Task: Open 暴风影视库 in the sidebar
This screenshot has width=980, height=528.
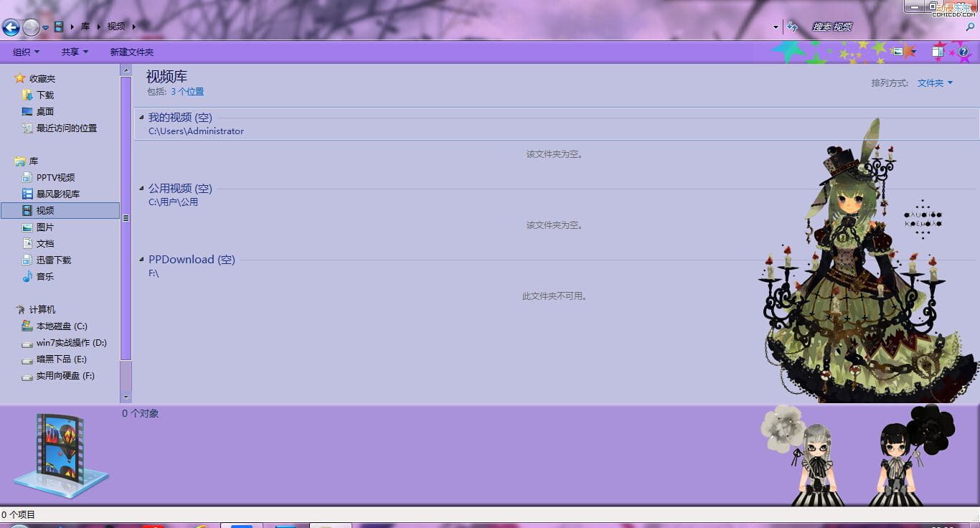Action: click(57, 194)
